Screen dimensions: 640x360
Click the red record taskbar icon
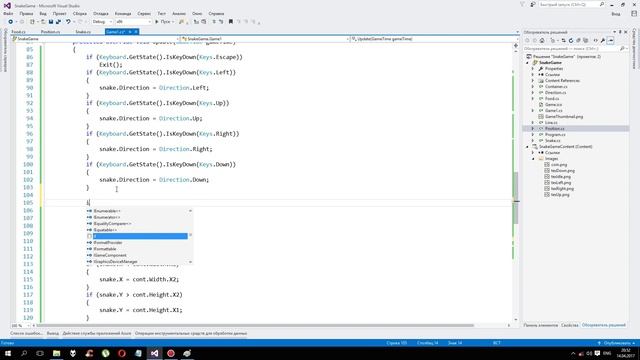pos(171,353)
